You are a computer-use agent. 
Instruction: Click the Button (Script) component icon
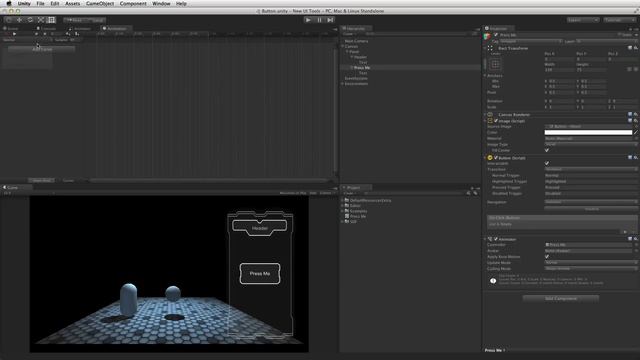(x=490, y=158)
